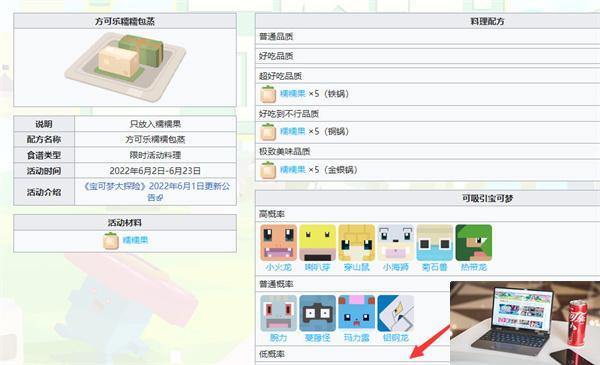The image size is (600, 365).
Task: Click the 只放入糯糯果 description cell
Action: coord(155,124)
